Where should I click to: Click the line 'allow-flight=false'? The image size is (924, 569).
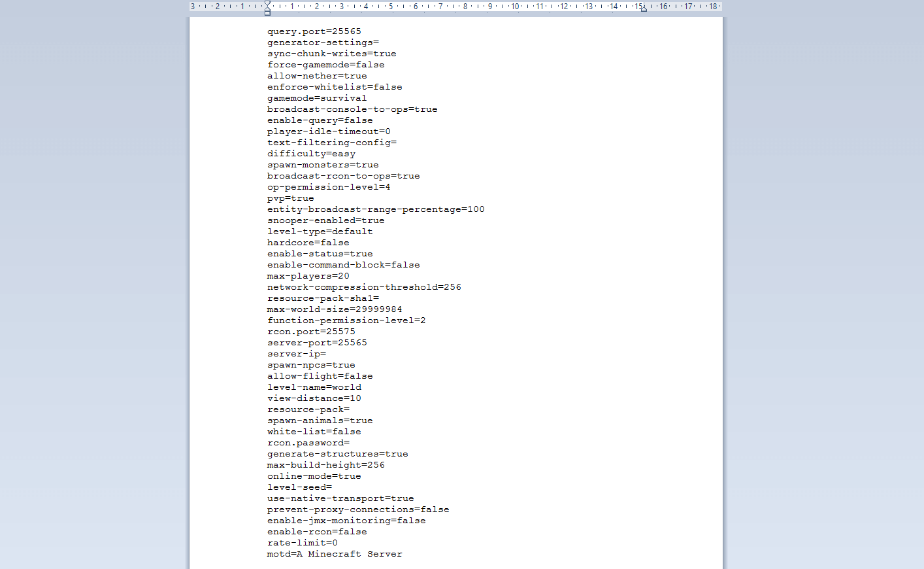[320, 376]
